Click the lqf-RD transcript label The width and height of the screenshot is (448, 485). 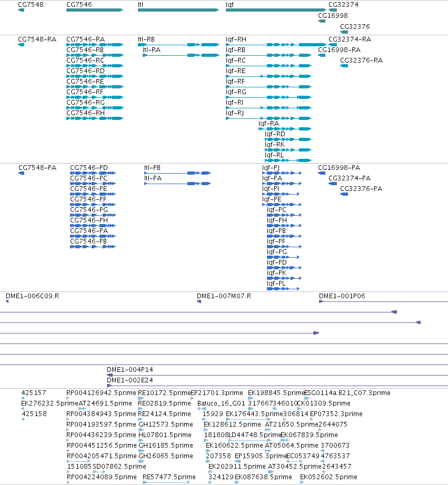pyautogui.click(x=275, y=134)
